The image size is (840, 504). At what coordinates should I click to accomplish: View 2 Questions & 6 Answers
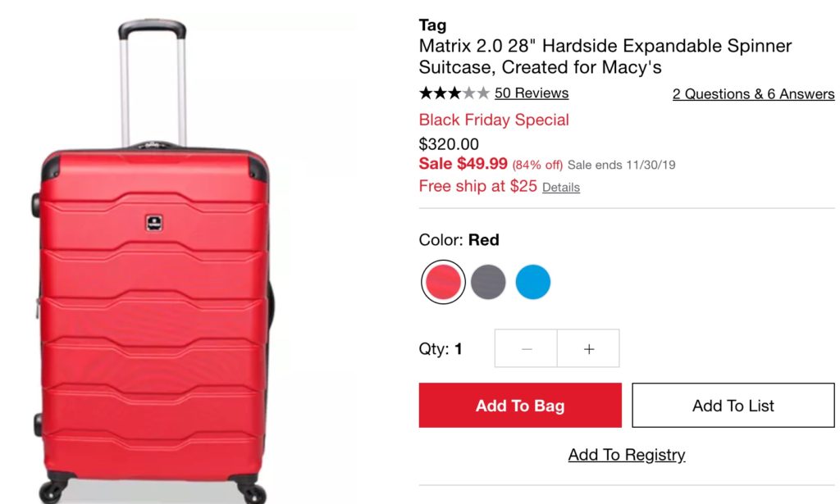pos(754,94)
